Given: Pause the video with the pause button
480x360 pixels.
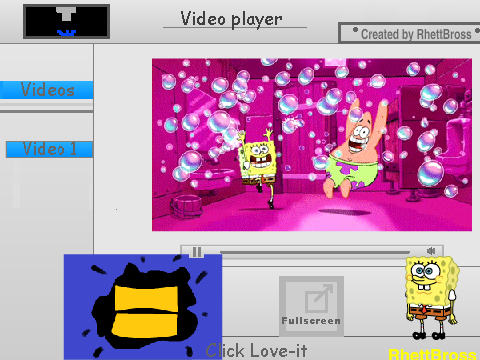Looking at the screenshot, I should (x=197, y=252).
